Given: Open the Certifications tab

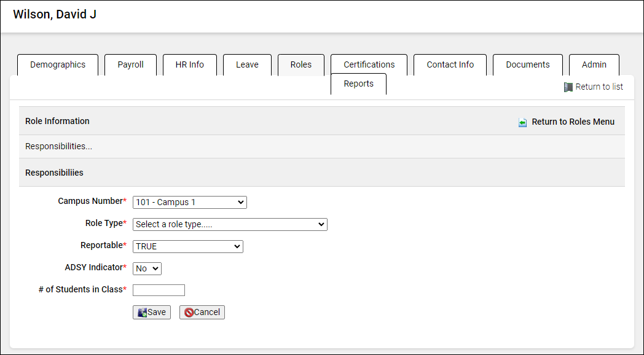Looking at the screenshot, I should [x=369, y=64].
